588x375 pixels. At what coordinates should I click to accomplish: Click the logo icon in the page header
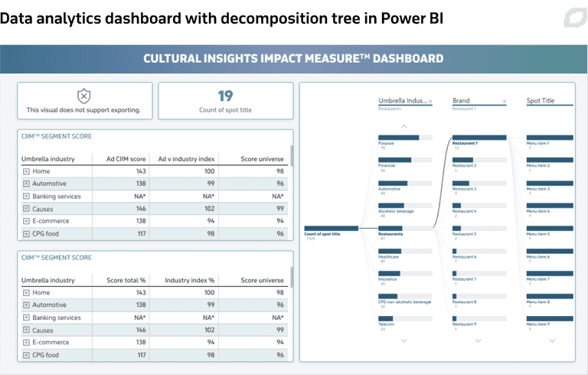click(x=571, y=17)
